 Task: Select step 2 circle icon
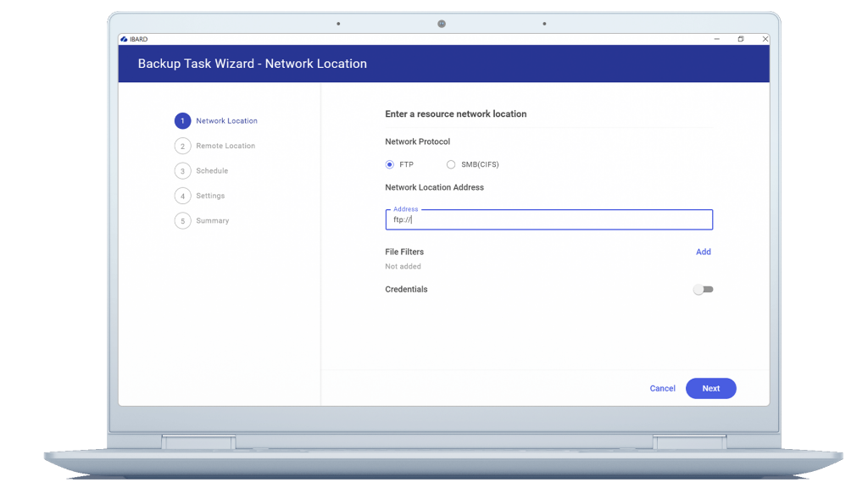[x=183, y=146]
